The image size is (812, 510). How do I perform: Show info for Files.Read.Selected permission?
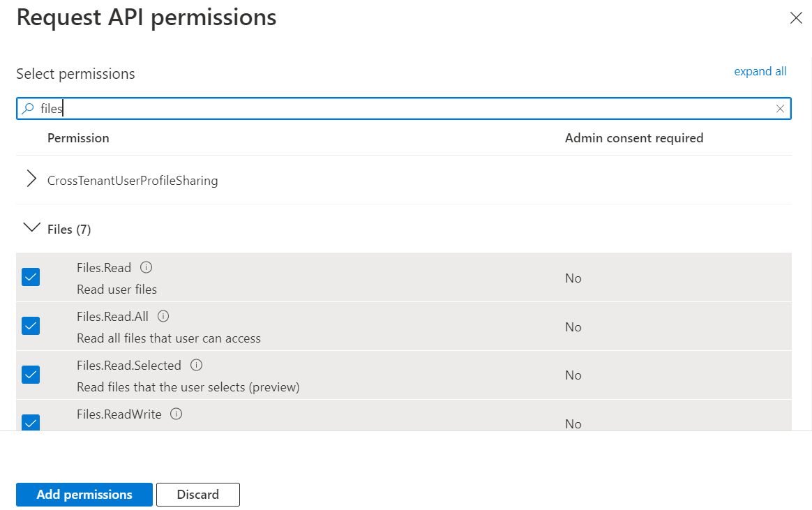coord(196,365)
